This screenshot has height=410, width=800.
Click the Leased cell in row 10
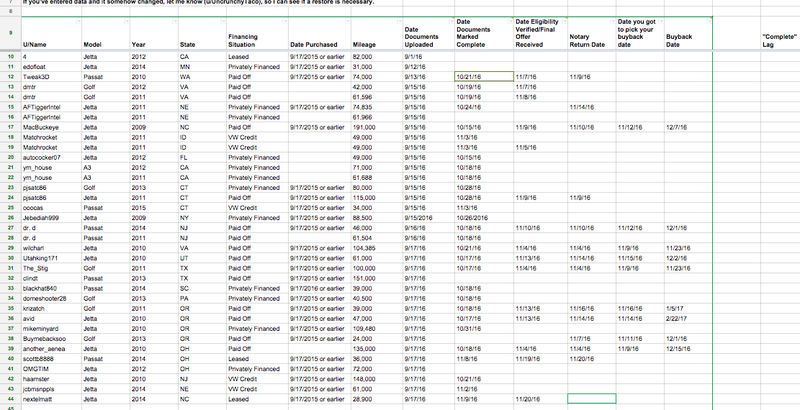coord(257,57)
